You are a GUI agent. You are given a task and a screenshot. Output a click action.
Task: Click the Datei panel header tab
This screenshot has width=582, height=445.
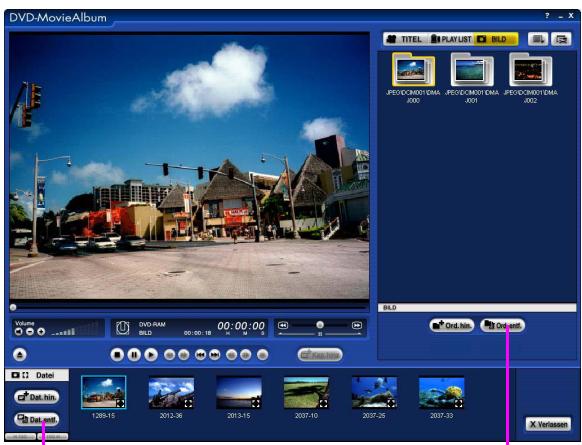(37, 375)
